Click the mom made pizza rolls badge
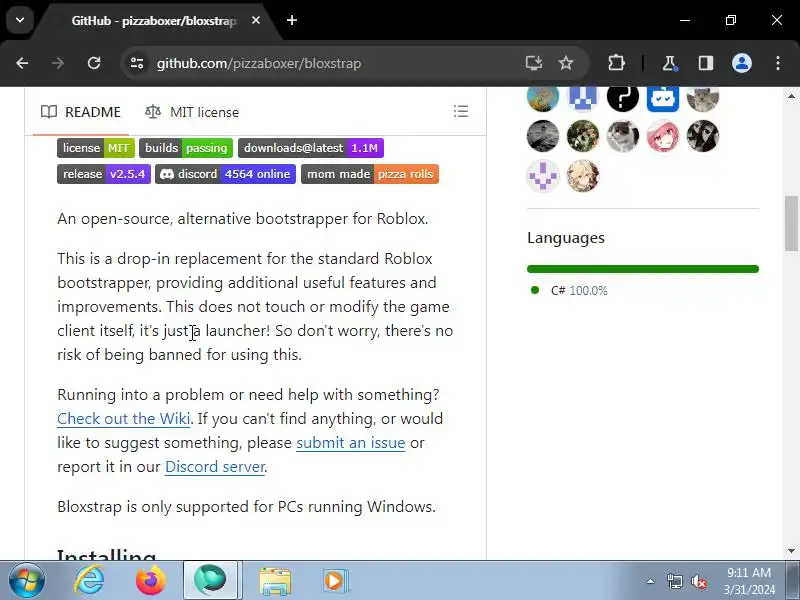Viewport: 800px width, 600px height. (370, 174)
